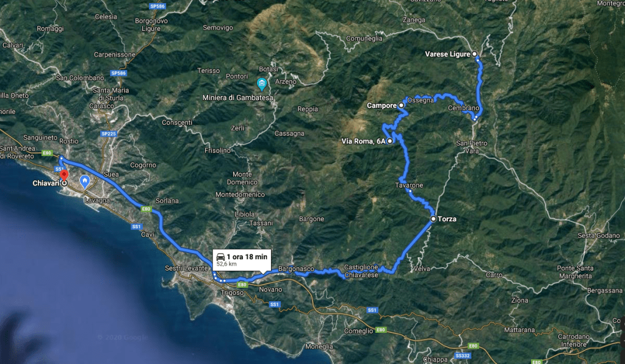
Task: Click the red Chiavari destination pin
Action: (63, 175)
